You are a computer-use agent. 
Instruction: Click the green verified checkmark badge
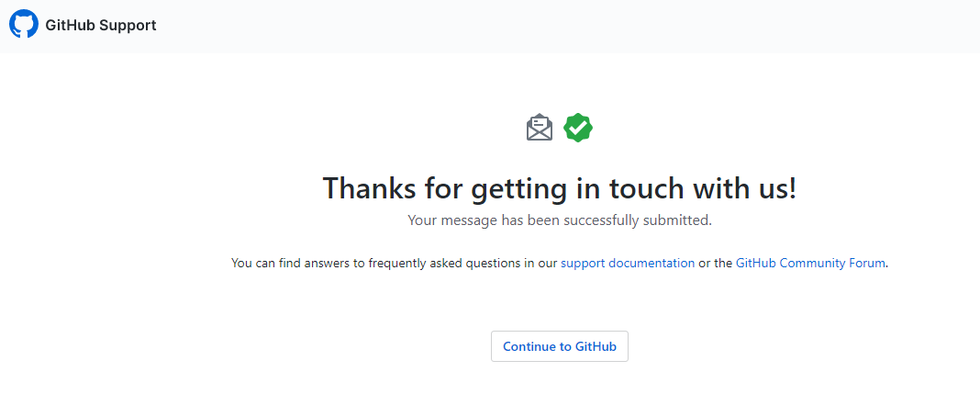[x=578, y=128]
